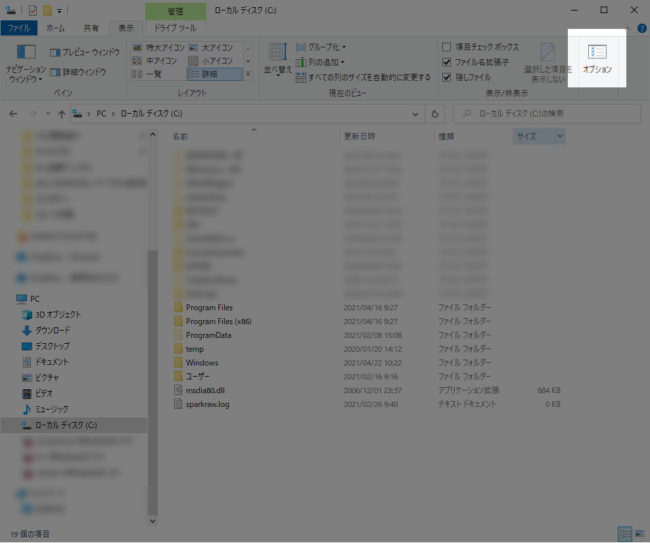Open the オプション (Options) button
The image size is (650, 543).
tap(597, 59)
